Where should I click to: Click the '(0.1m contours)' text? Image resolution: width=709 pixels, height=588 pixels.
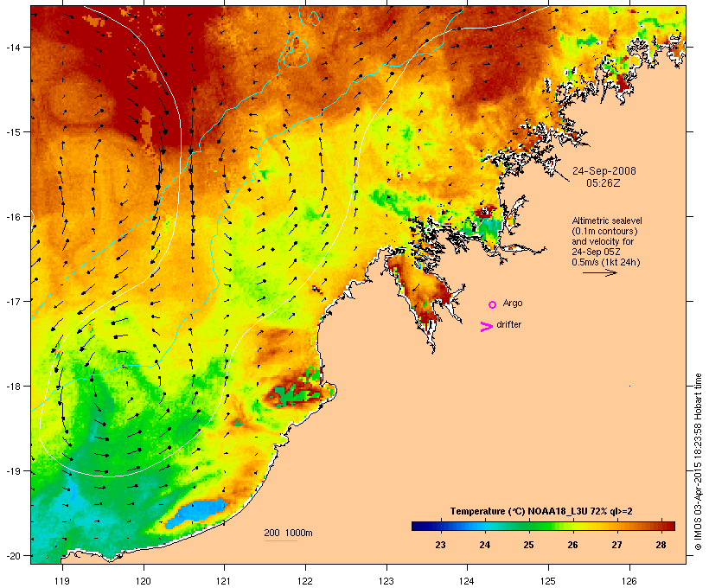[x=604, y=231]
